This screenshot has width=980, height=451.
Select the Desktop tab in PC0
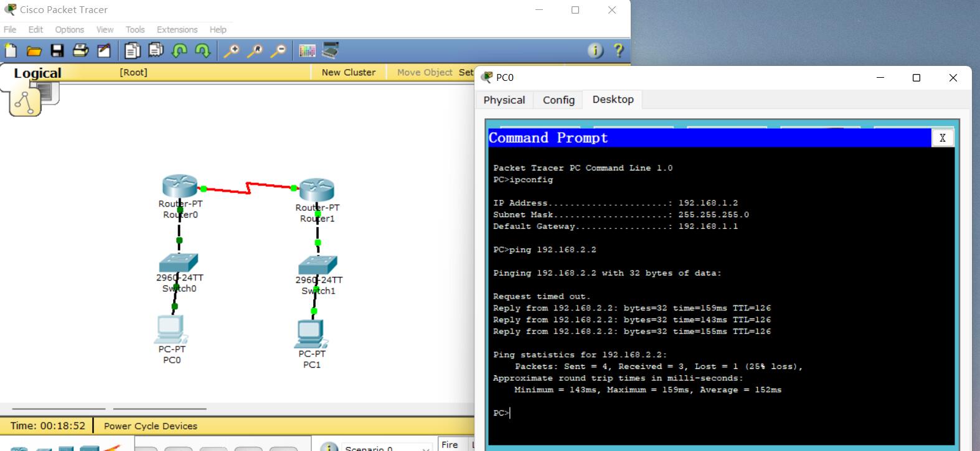click(x=613, y=99)
